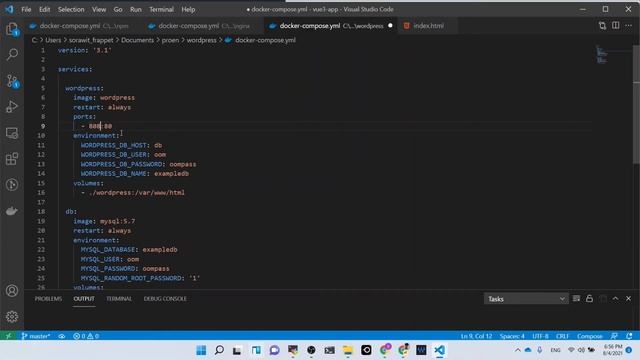640x360 pixels.
Task: Toggle the Output scroll lock
Action: (x=589, y=299)
